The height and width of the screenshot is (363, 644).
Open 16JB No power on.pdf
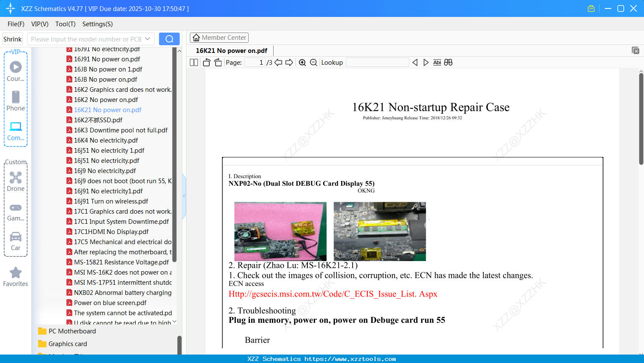(102, 80)
